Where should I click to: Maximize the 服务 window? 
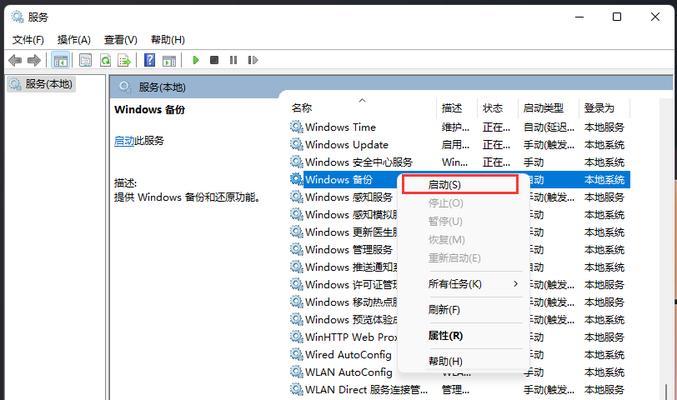pyautogui.click(x=617, y=17)
